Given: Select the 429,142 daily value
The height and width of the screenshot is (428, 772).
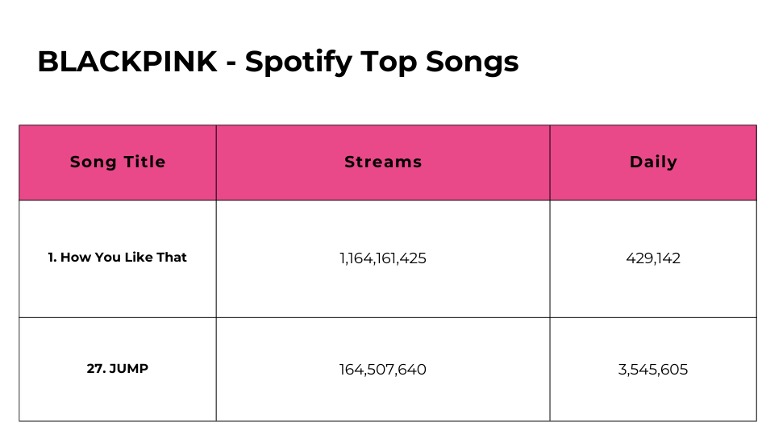Looking at the screenshot, I should [x=653, y=258].
